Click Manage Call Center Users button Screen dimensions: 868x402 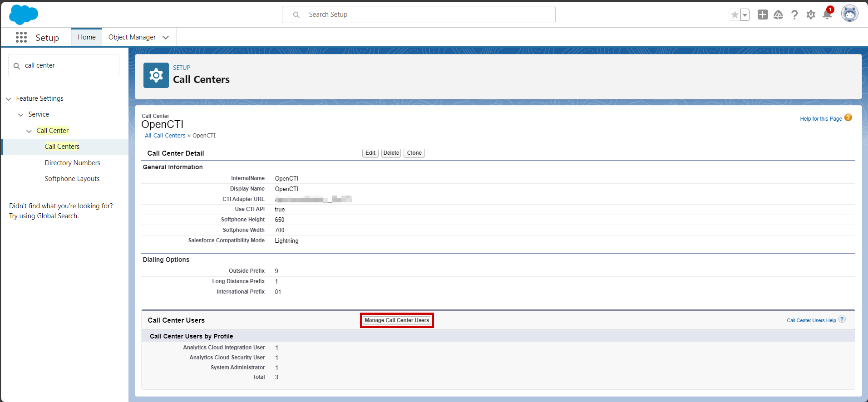tap(397, 320)
